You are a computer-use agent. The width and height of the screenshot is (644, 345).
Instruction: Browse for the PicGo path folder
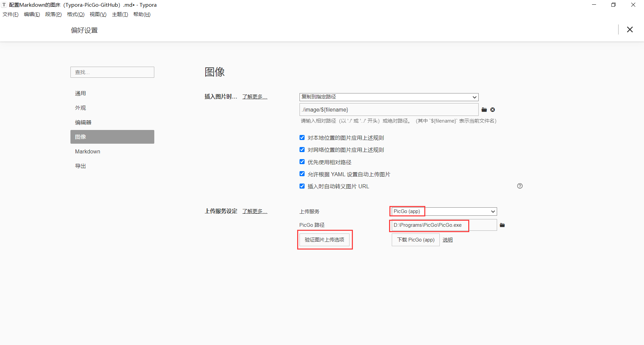click(502, 225)
